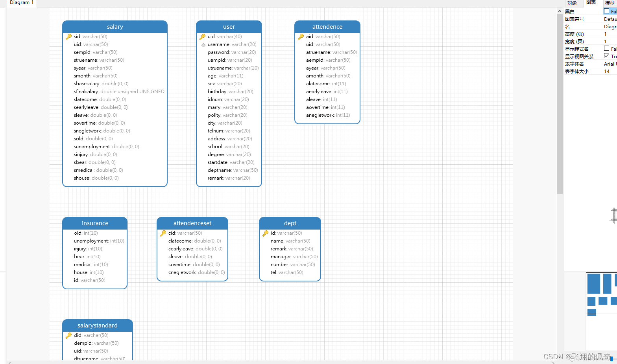Click the startdate field in user table
The height and width of the screenshot is (364, 617).
point(231,162)
